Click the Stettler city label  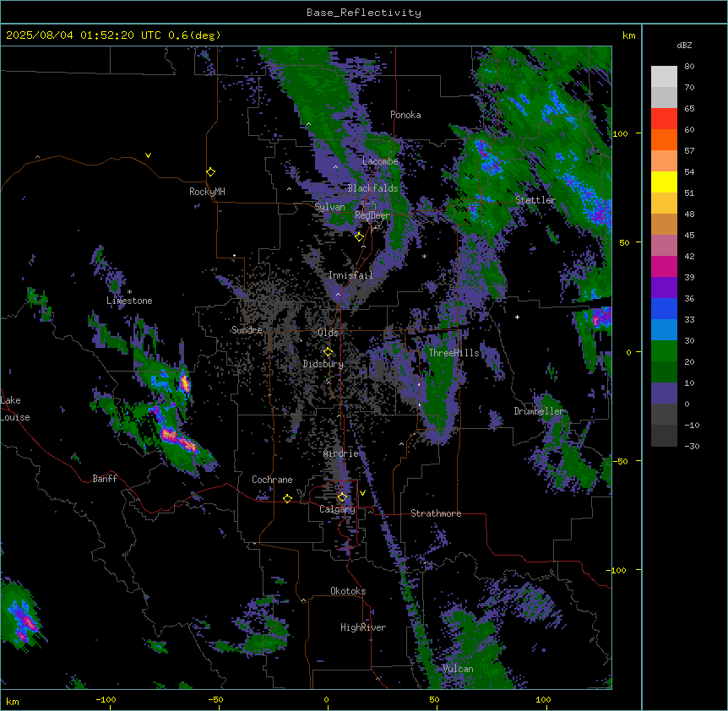click(535, 200)
